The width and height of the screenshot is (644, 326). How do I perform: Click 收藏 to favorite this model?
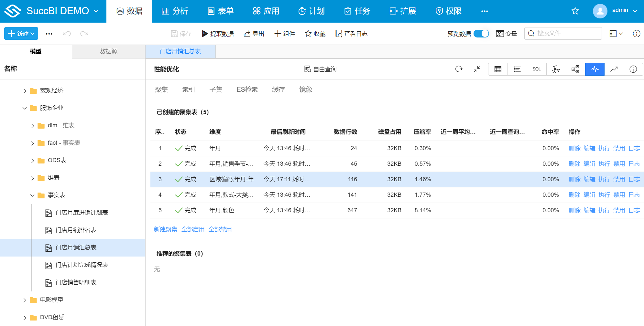tap(315, 33)
